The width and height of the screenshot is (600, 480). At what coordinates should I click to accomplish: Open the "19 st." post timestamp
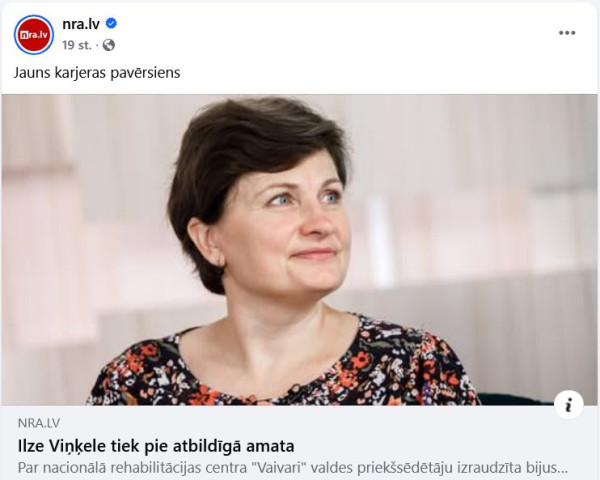[77, 45]
